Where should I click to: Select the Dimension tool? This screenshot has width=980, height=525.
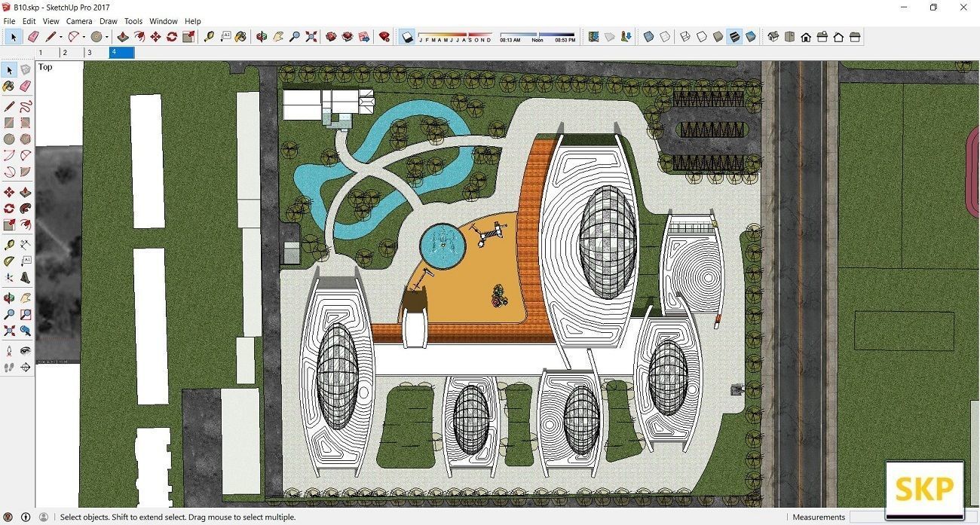click(26, 245)
